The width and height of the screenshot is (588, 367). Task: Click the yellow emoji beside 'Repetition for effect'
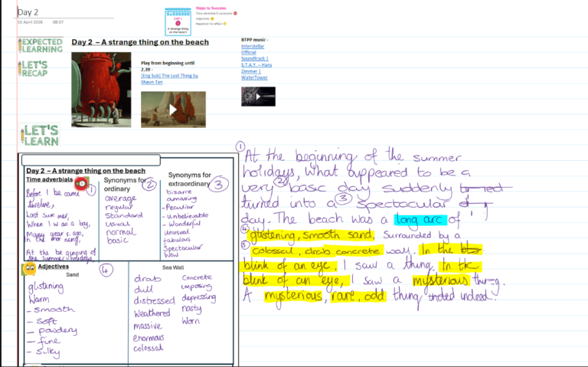pyautogui.click(x=225, y=24)
